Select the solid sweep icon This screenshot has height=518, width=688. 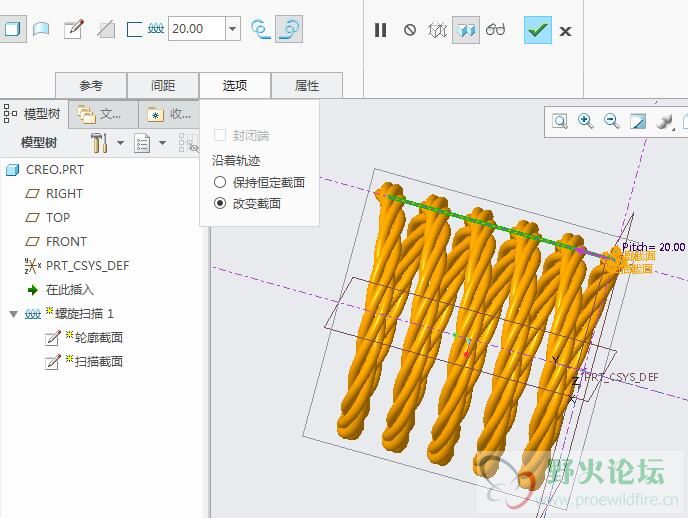click(12, 29)
